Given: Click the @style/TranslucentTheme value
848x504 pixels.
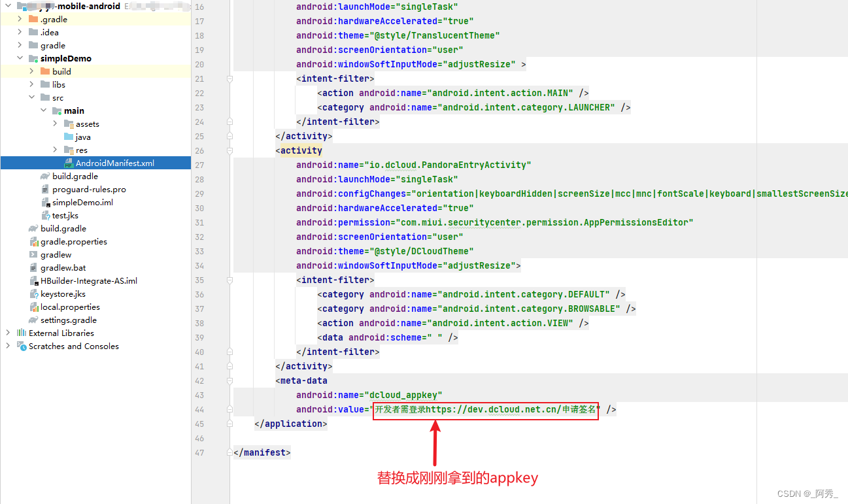Looking at the screenshot, I should (434, 35).
